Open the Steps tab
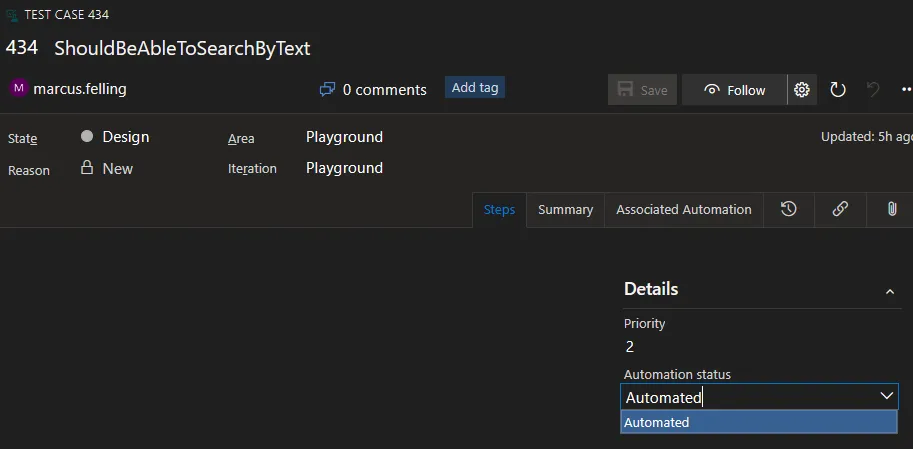Screen dimensions: 913x449 click(x=499, y=210)
